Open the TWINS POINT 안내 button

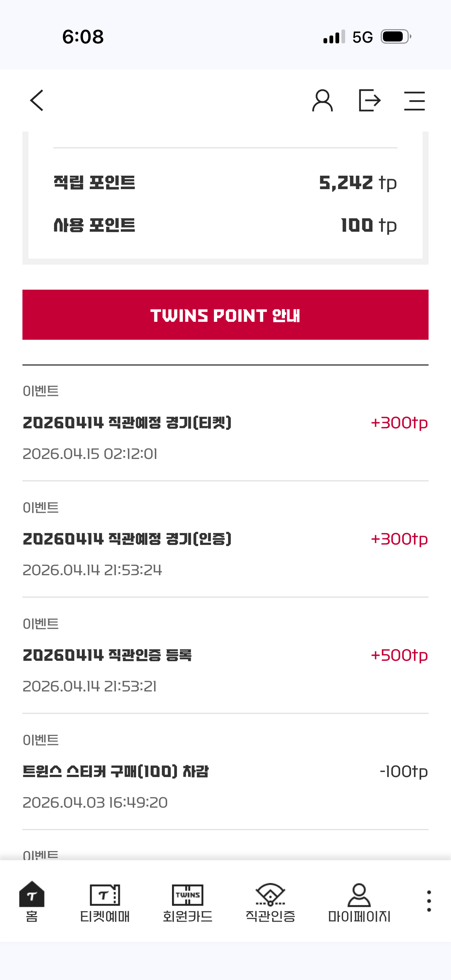point(225,315)
